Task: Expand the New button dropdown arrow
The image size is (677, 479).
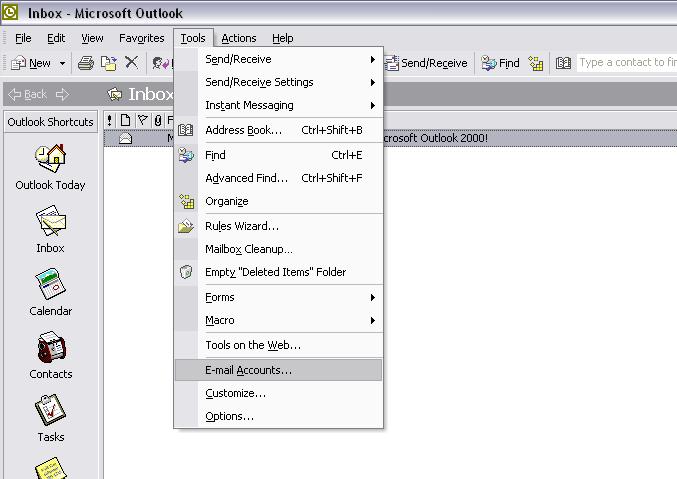Action: pos(63,63)
